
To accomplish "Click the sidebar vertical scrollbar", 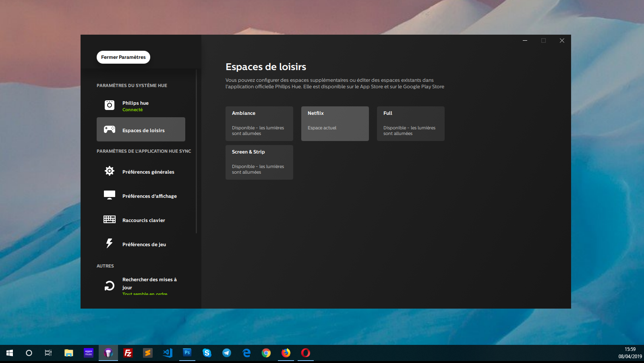I will (196, 151).
